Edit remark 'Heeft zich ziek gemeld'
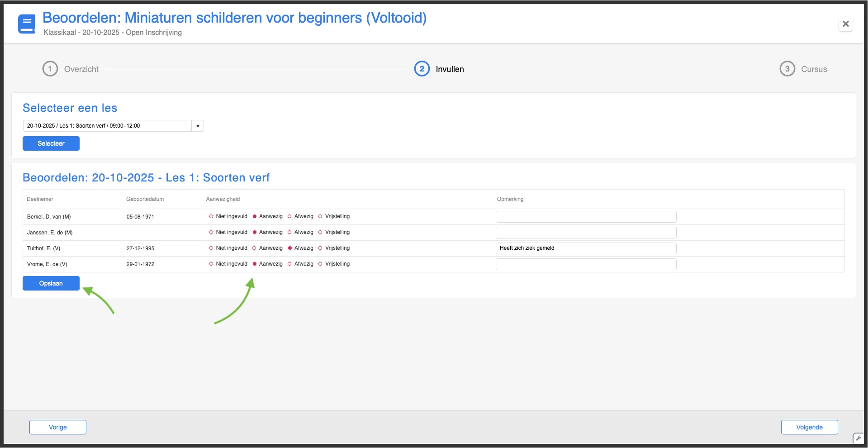 (x=586, y=248)
